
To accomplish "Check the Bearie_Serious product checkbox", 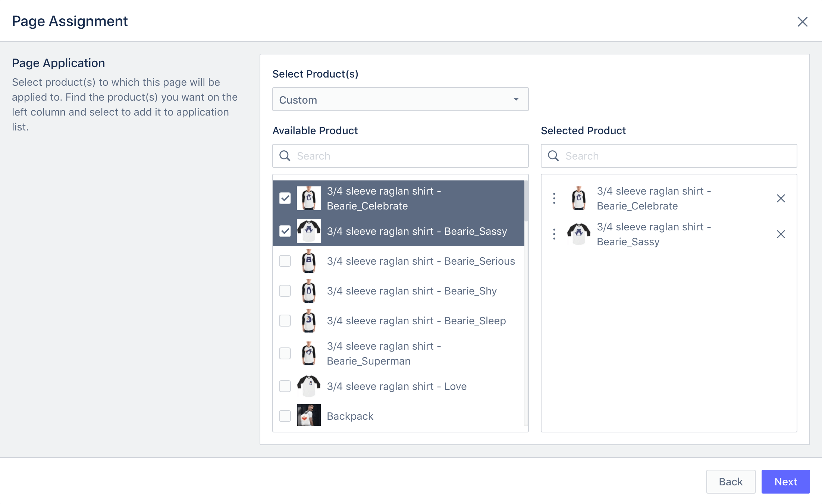I will 285,261.
